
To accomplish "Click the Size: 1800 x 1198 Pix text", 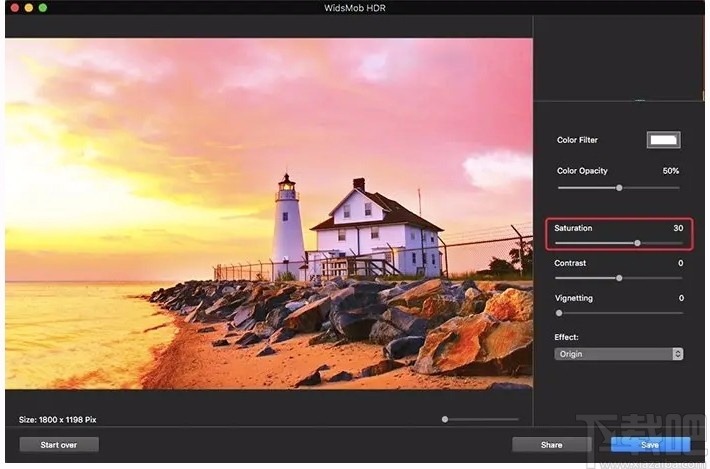I will (x=58, y=420).
